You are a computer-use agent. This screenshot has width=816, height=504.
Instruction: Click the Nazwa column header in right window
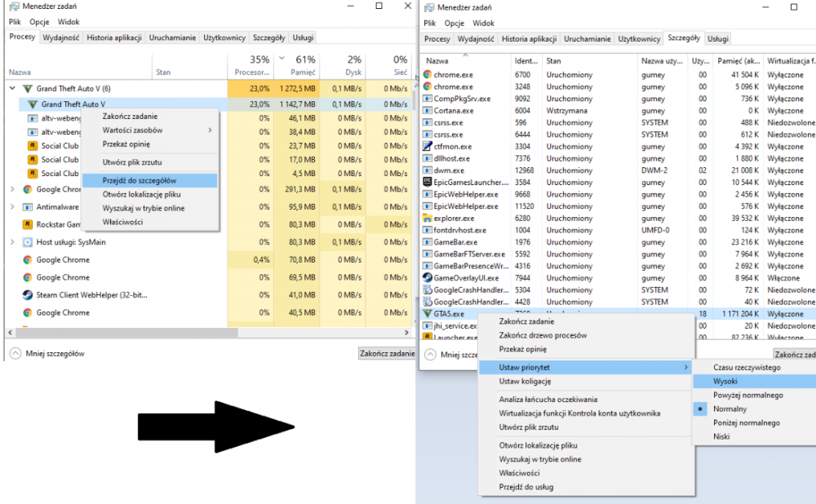coord(465,61)
